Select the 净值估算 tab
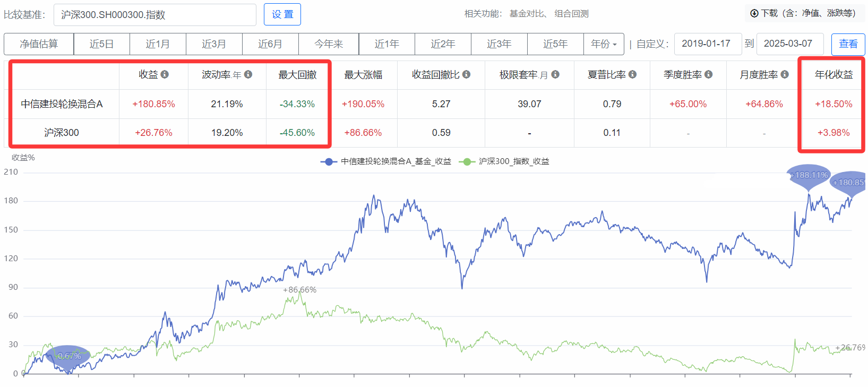This screenshot has height=387, width=868. [x=39, y=44]
